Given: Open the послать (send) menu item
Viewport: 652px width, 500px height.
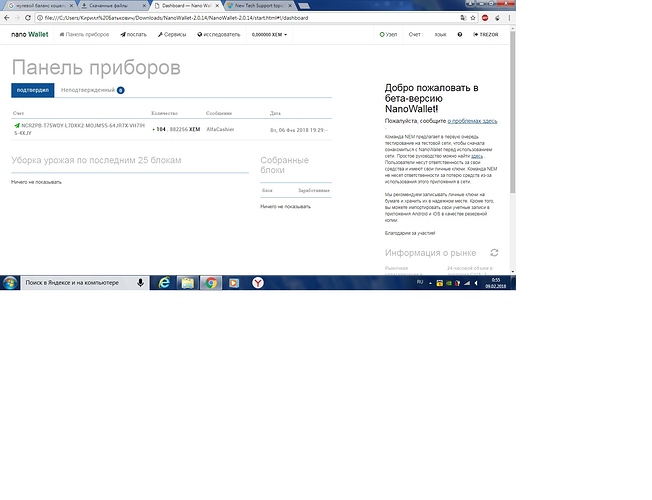Looking at the screenshot, I should (x=133, y=35).
